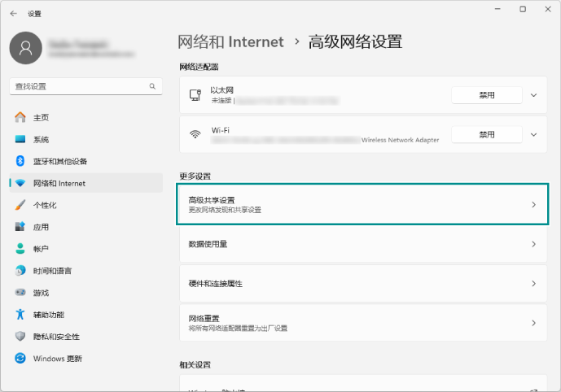Image resolution: width=561 pixels, height=392 pixels.
Task: Click the 查找设置 search field
Action: [77, 86]
